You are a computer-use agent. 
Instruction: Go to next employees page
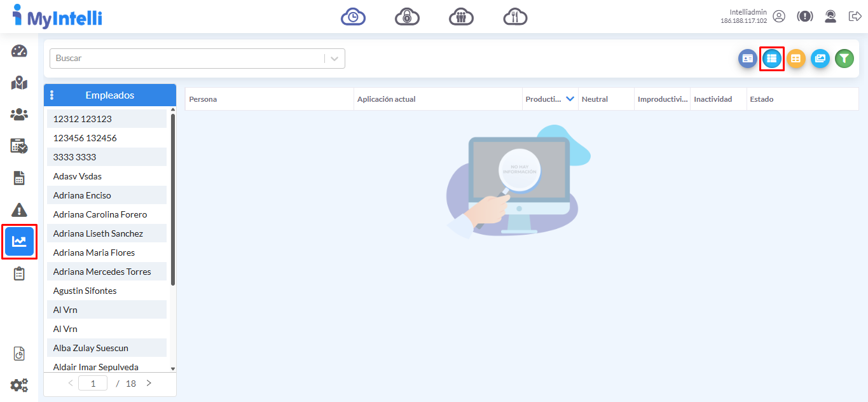coord(149,383)
